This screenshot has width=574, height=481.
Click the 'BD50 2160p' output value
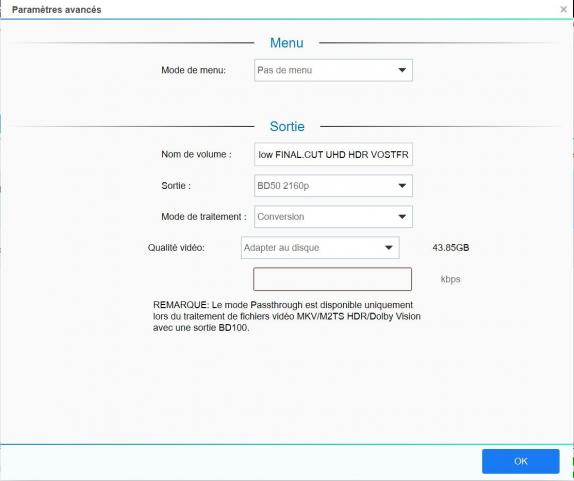tap(283, 186)
